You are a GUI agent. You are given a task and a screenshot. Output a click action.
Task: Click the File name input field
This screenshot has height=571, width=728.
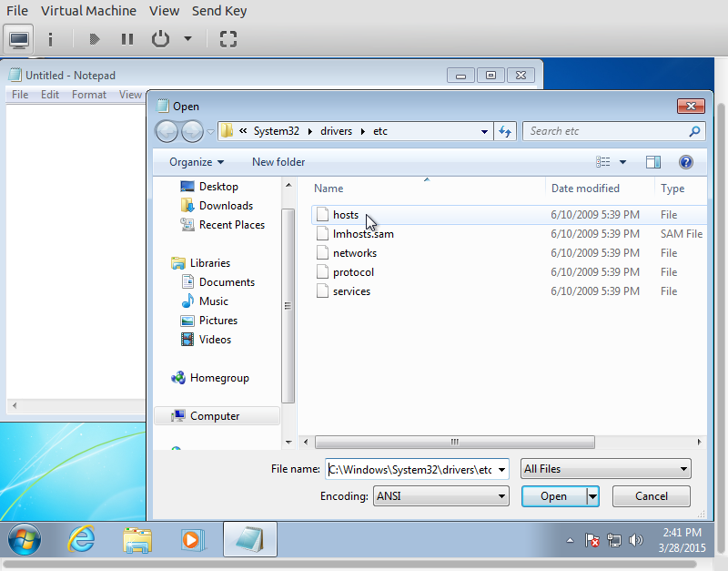click(409, 469)
